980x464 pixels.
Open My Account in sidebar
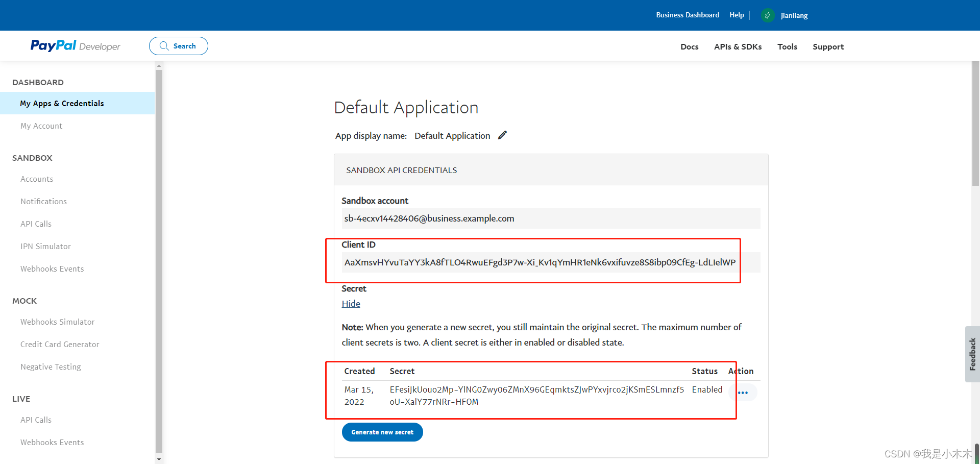[x=41, y=126]
